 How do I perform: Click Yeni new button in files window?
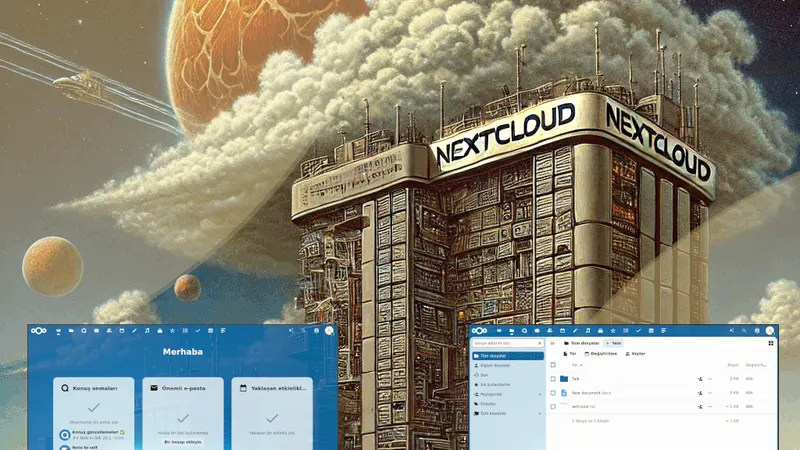pos(613,343)
